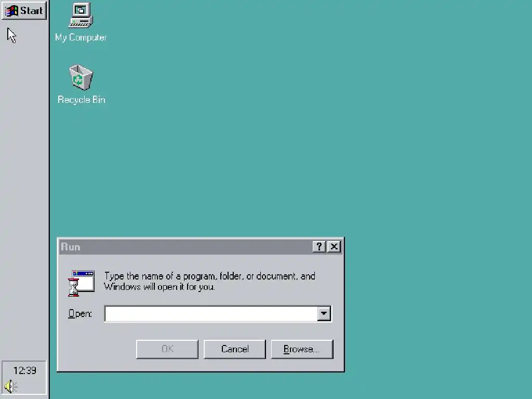Cancel the Run dialog
The width and height of the screenshot is (532, 399).
(235, 349)
